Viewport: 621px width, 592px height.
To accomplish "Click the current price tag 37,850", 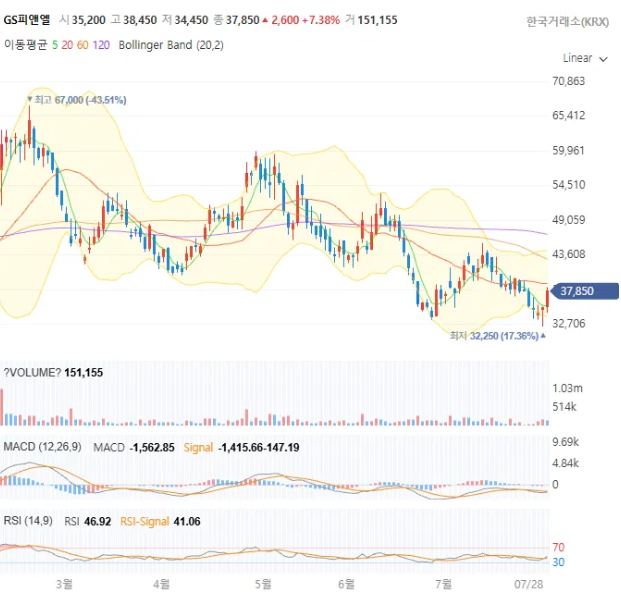I will pyautogui.click(x=585, y=291).
